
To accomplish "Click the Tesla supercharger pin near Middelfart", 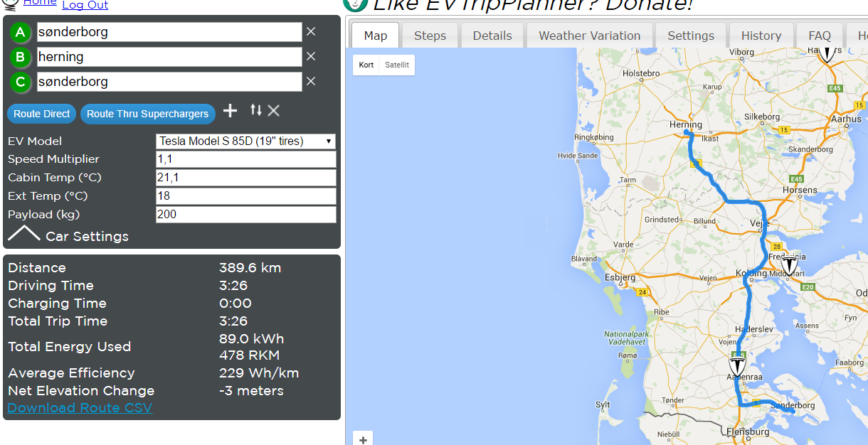I will pyautogui.click(x=789, y=265).
